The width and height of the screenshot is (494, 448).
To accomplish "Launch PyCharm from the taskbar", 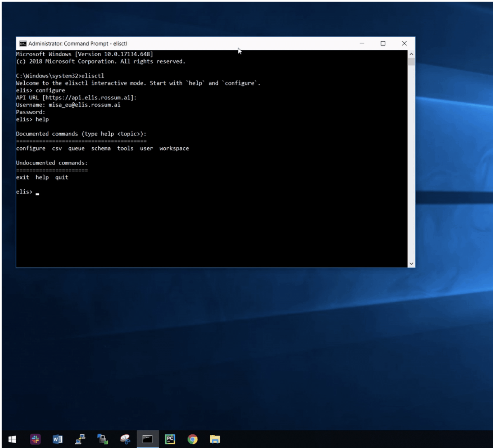I will click(170, 439).
